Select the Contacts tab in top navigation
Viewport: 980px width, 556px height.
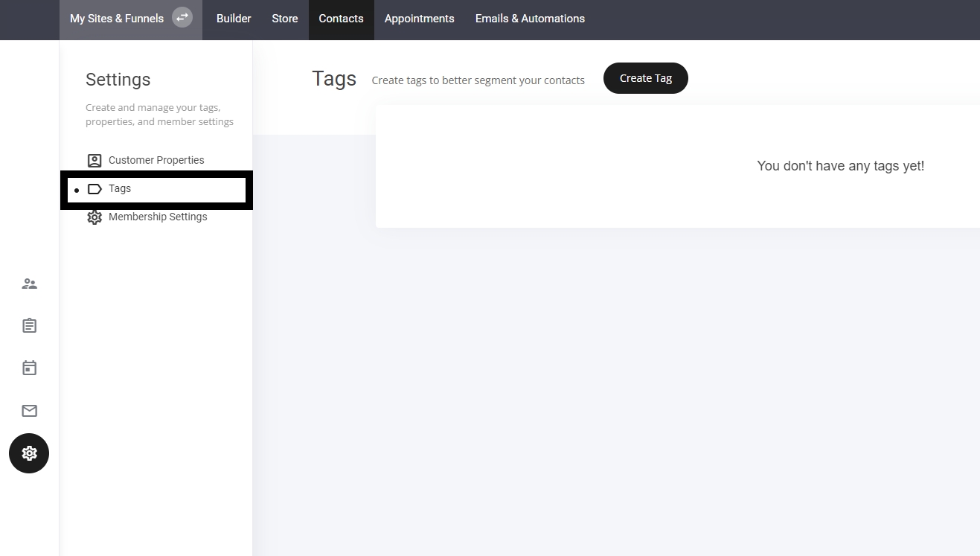341,19
